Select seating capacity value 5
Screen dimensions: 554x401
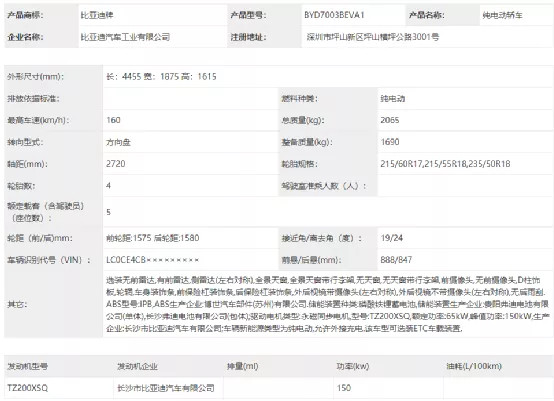tap(108, 212)
